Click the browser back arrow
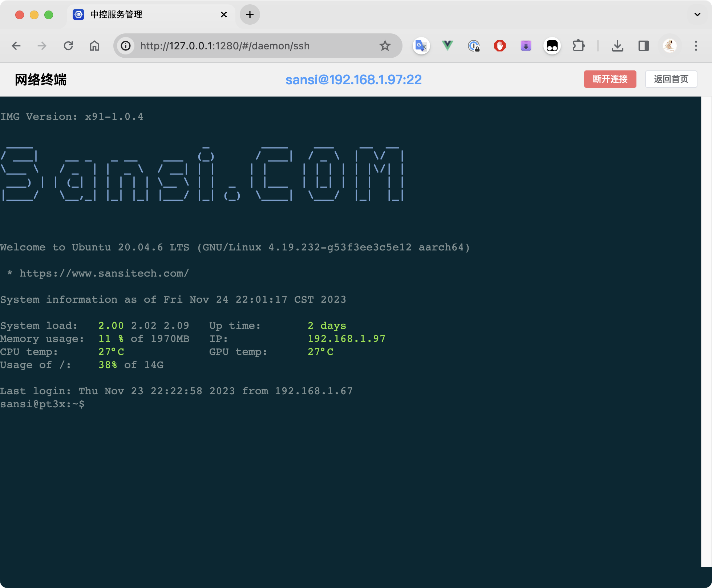The height and width of the screenshot is (588, 712). [x=16, y=46]
